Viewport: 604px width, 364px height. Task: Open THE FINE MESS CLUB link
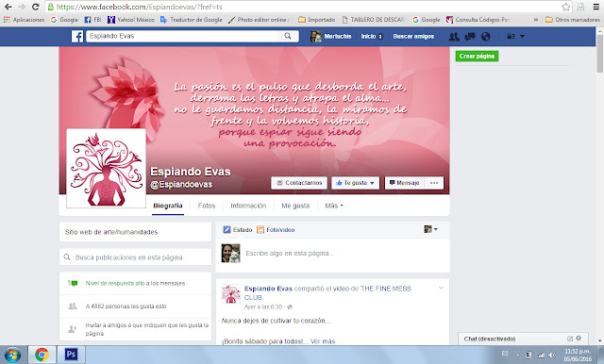[386, 289]
